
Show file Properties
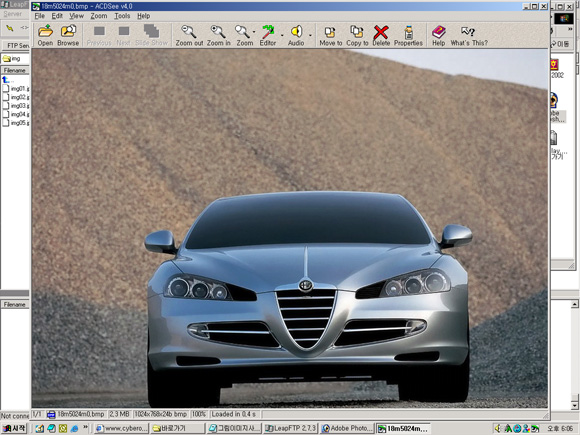(408, 36)
